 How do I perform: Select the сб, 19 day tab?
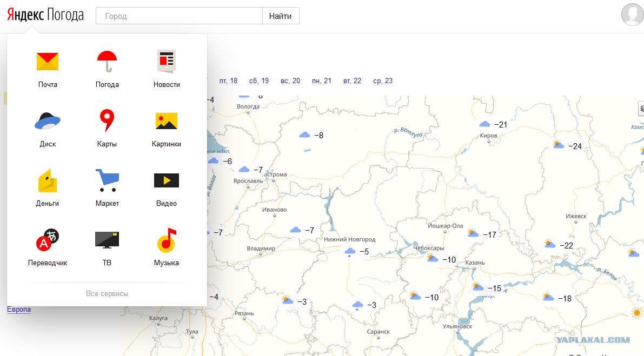[x=259, y=81]
